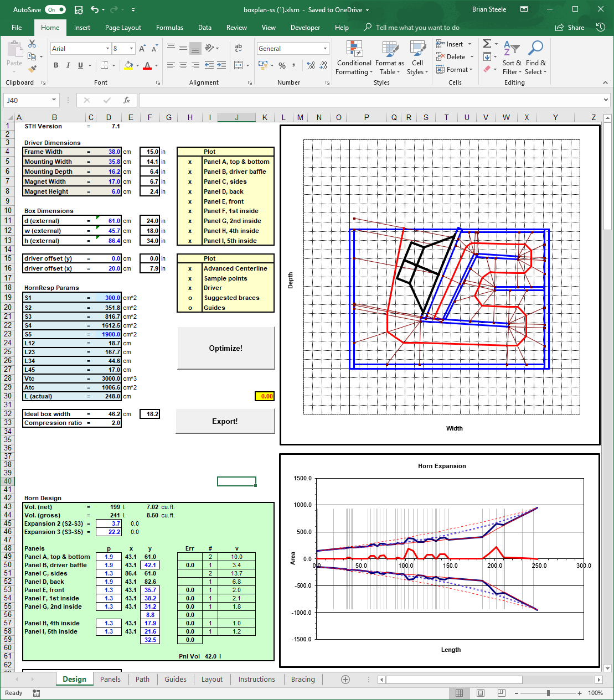Open Conditional Formatting menu
The width and height of the screenshot is (614, 700).
(354, 58)
